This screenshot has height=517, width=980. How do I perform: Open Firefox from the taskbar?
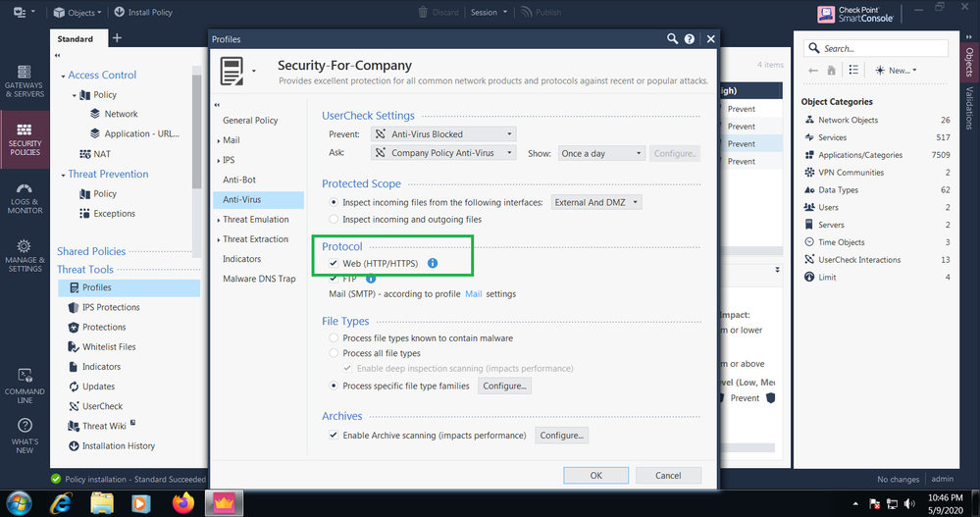[x=182, y=503]
